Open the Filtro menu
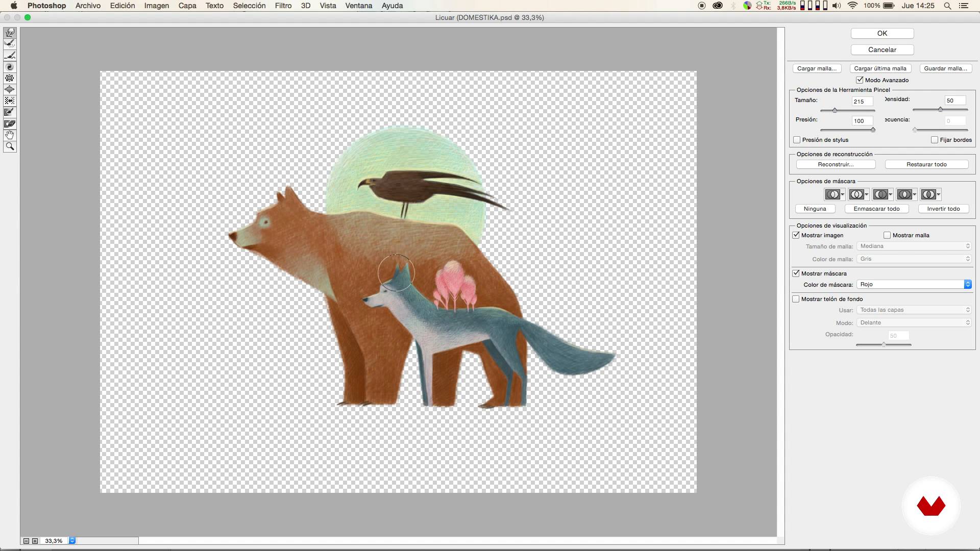 tap(283, 6)
